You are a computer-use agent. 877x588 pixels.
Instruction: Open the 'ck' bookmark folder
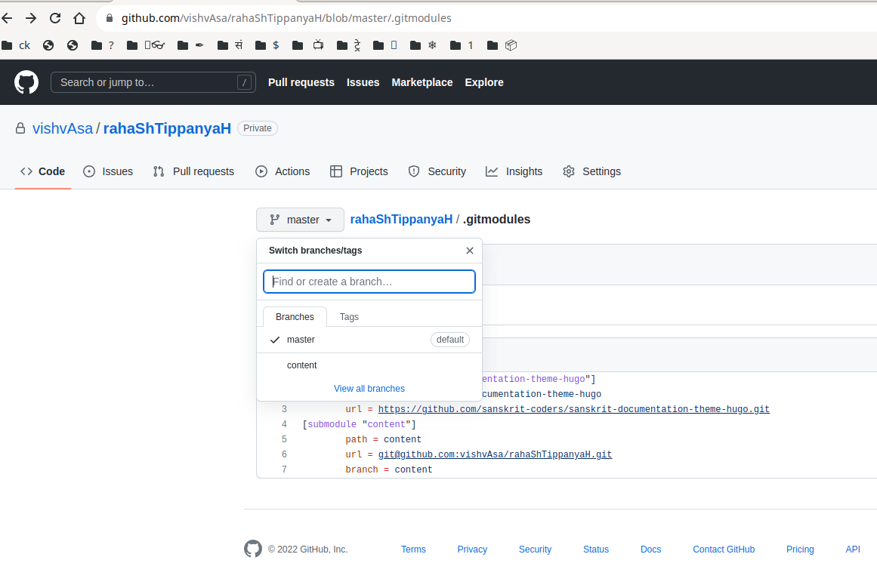tap(16, 45)
